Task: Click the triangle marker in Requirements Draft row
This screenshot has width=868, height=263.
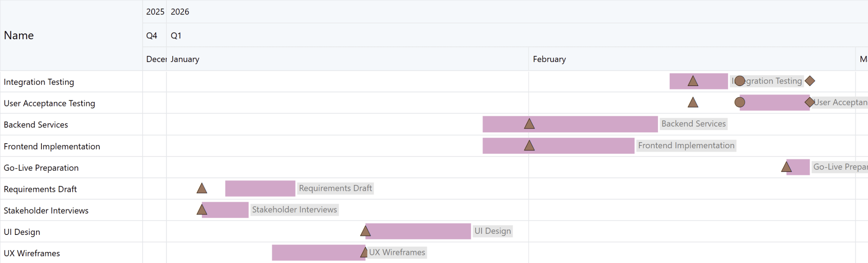Action: (x=202, y=189)
